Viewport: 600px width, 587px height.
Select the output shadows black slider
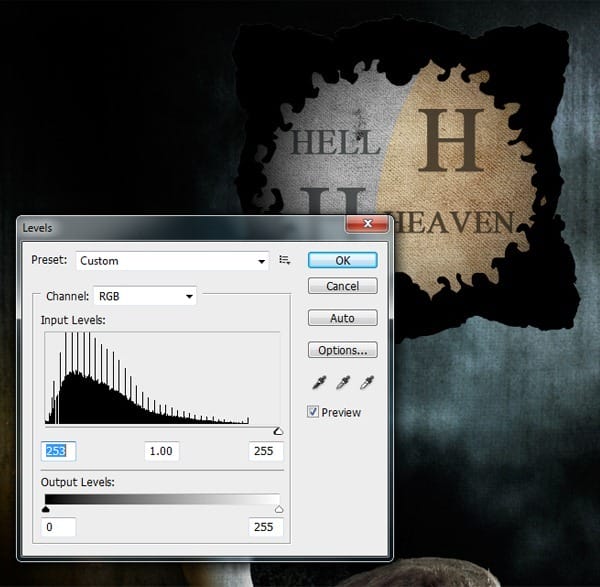point(46,509)
